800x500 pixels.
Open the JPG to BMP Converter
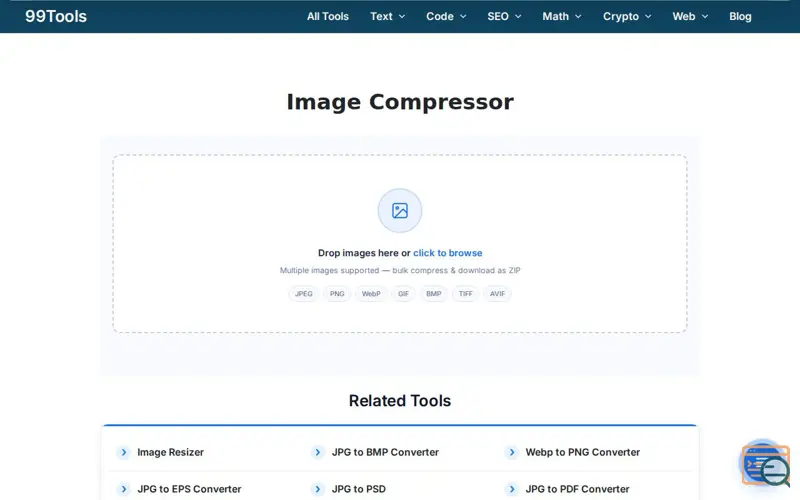385,453
